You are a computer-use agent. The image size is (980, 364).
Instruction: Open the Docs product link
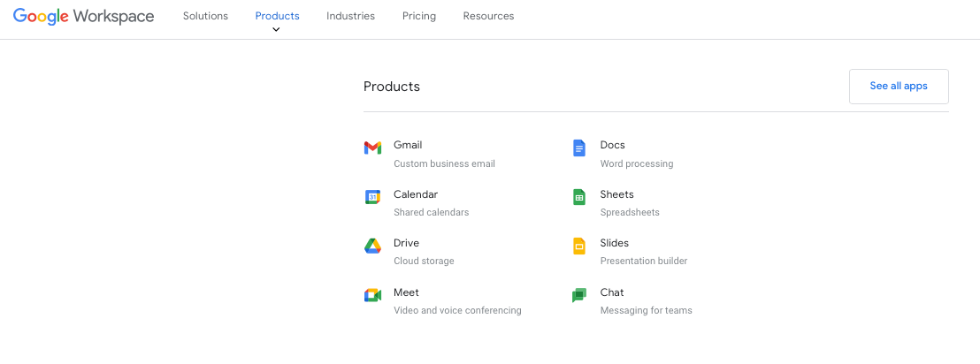[612, 145]
